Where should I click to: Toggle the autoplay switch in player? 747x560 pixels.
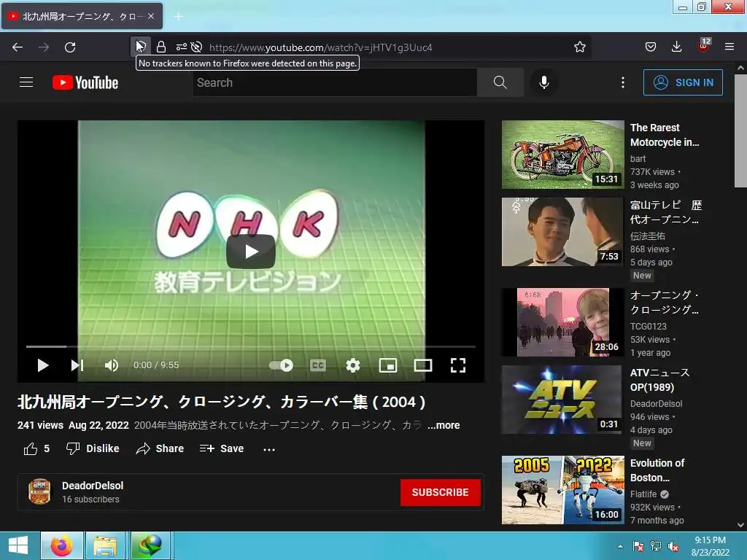tap(281, 365)
